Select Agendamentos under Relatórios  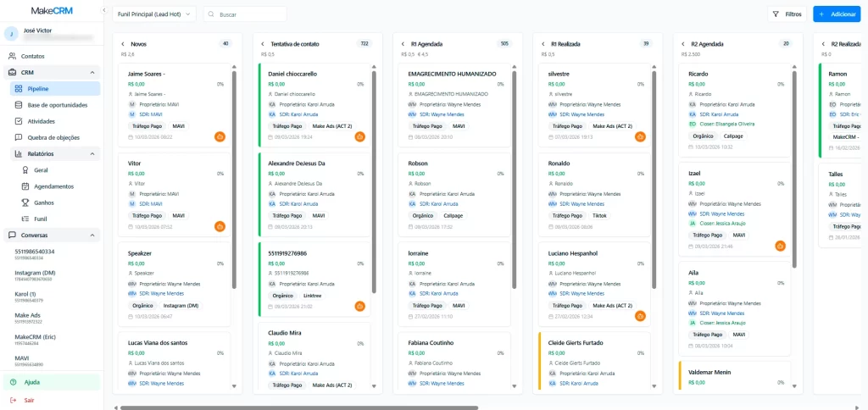tap(53, 186)
